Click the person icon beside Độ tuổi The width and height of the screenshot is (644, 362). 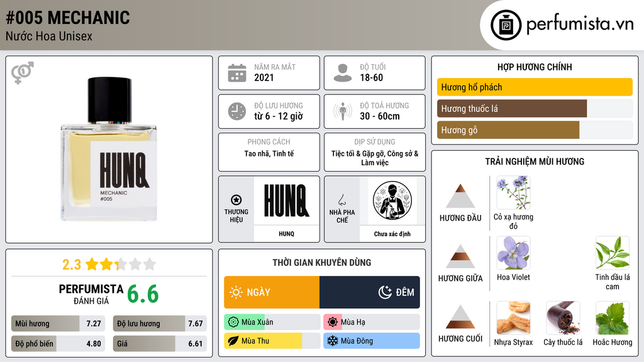[343, 73]
